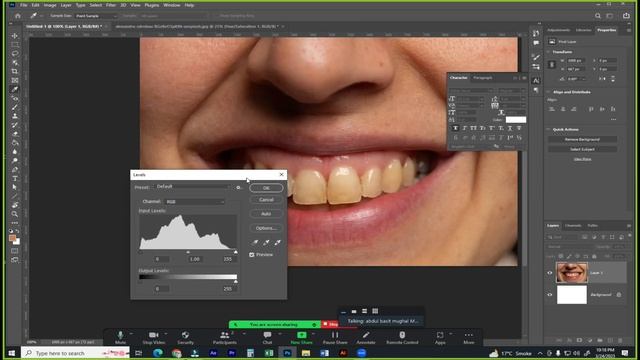Select the Move tool
The width and height of the screenshot is (640, 360).
pyautogui.click(x=15, y=36)
